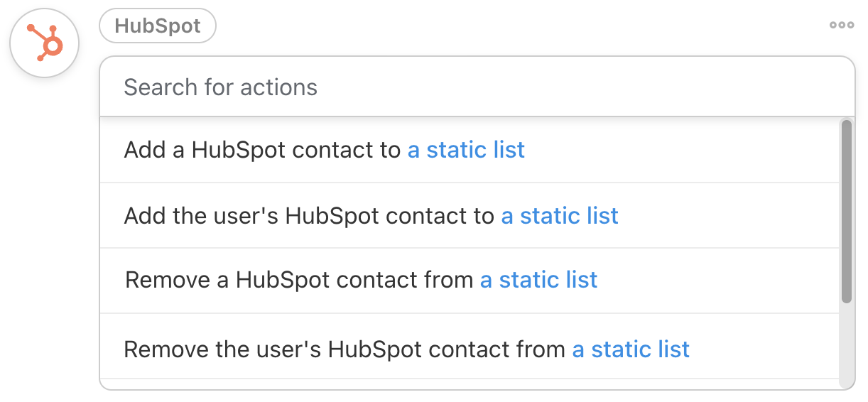Open the three-dot more options menu
This screenshot has height=402, width=868.
pyautogui.click(x=842, y=26)
